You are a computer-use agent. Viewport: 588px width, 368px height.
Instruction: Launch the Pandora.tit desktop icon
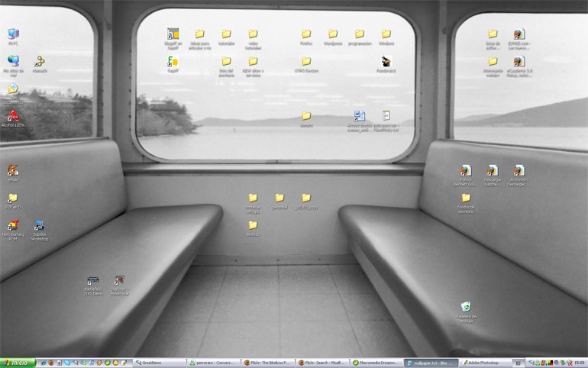(x=386, y=62)
